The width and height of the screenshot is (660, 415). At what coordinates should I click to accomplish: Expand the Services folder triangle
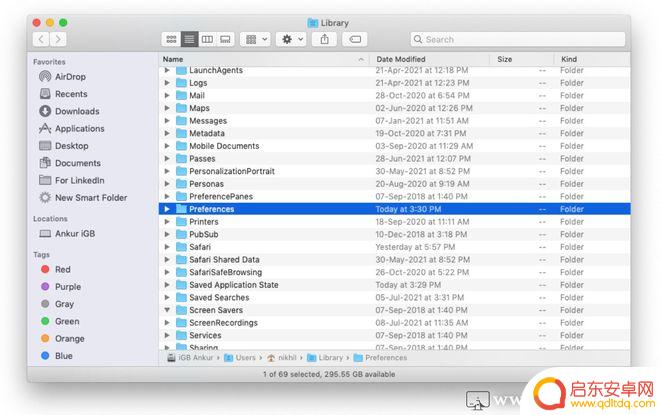167,335
